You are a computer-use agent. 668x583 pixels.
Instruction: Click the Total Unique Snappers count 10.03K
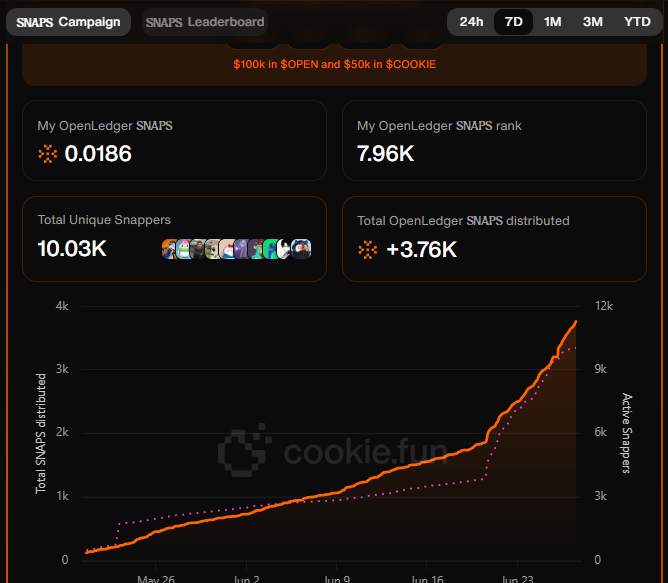(72, 248)
